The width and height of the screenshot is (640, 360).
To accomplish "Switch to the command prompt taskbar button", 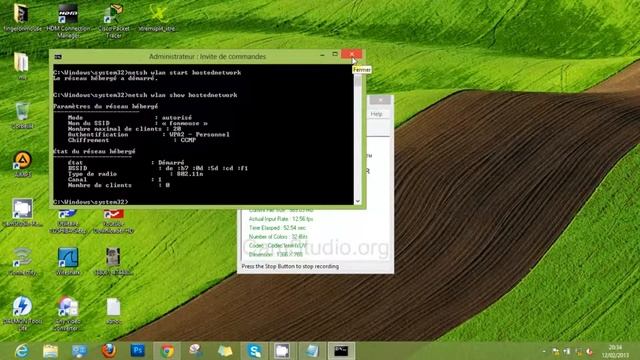I will pyautogui.click(x=341, y=351).
